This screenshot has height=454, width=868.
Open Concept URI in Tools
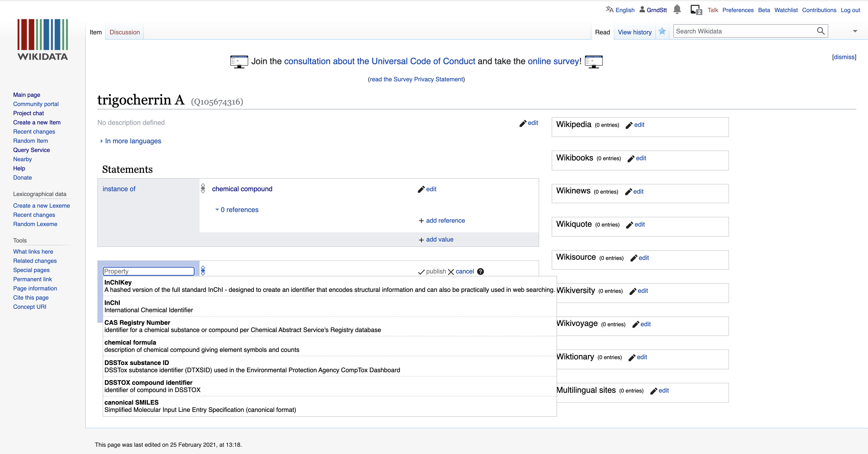(x=30, y=307)
